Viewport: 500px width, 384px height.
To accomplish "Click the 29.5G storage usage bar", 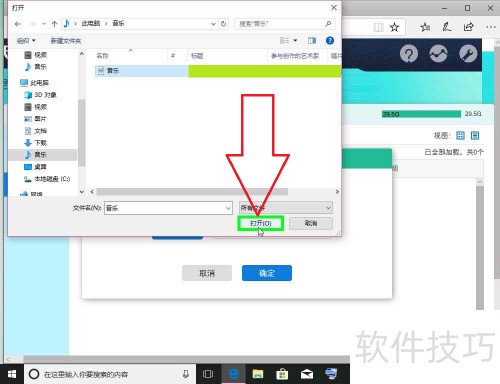I will tap(421, 114).
